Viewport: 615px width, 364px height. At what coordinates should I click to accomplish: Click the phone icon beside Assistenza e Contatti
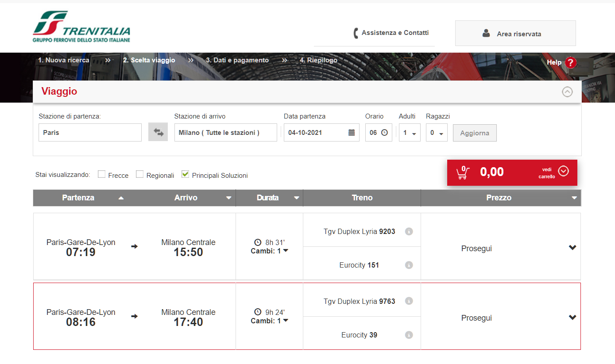356,33
